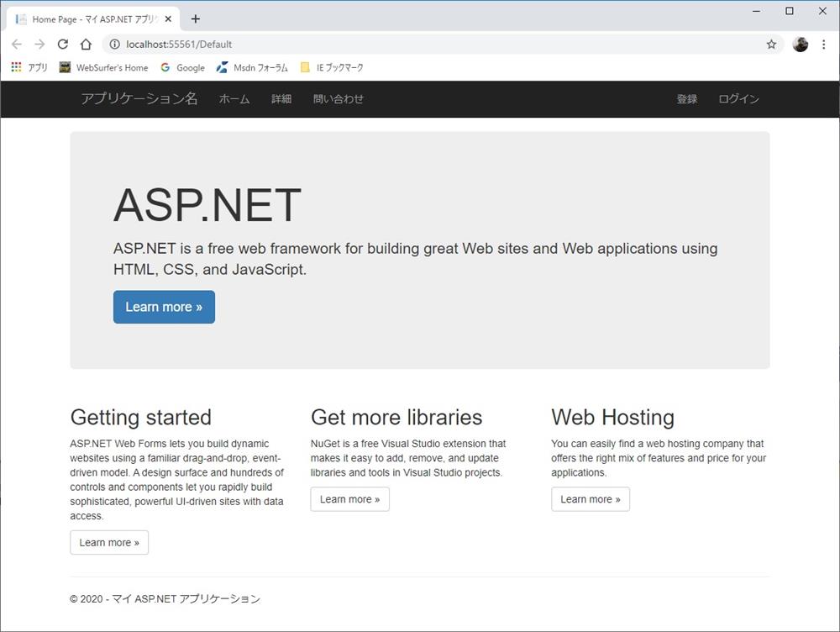Go to 問い合わせ contact page
This screenshot has height=632, width=840.
339,99
